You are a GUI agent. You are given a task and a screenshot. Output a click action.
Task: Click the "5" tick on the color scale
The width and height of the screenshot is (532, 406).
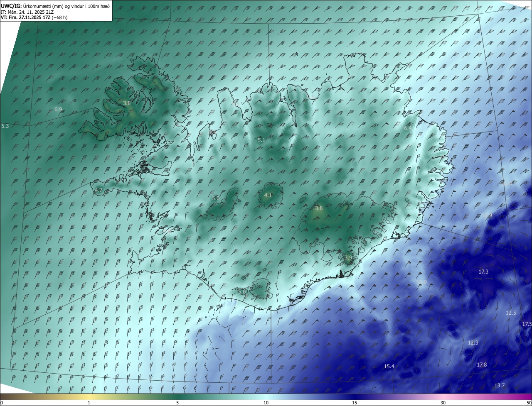tap(177, 403)
